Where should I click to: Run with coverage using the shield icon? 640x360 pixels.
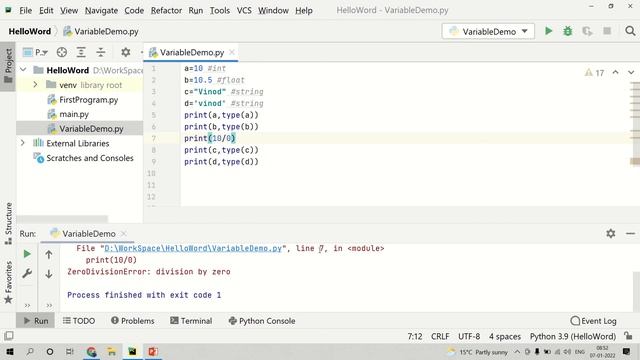click(x=587, y=31)
